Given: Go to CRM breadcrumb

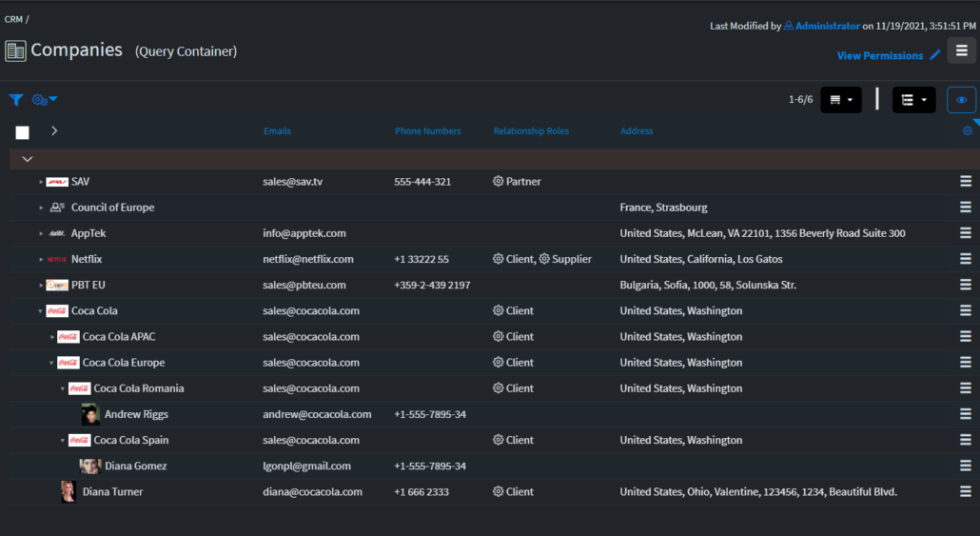Looking at the screenshot, I should click(13, 19).
